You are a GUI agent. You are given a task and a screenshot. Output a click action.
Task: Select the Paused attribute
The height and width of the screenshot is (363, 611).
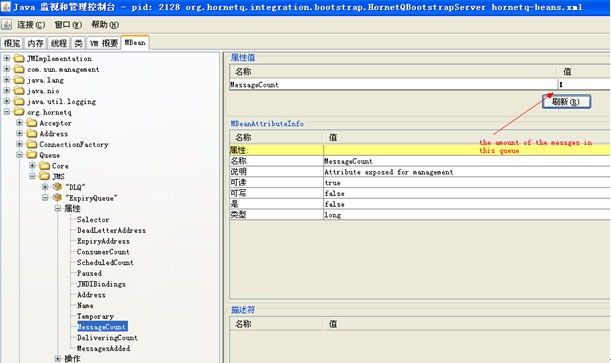click(x=89, y=273)
